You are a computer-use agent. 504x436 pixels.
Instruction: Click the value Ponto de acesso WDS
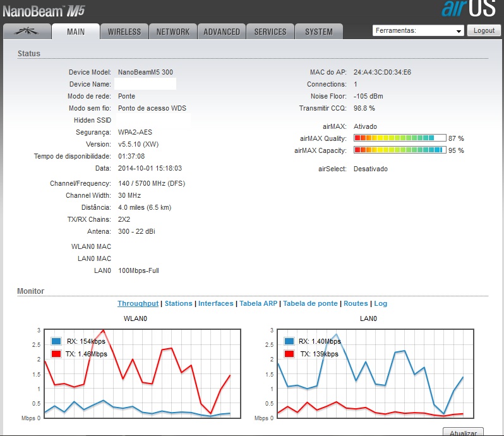[x=152, y=108]
